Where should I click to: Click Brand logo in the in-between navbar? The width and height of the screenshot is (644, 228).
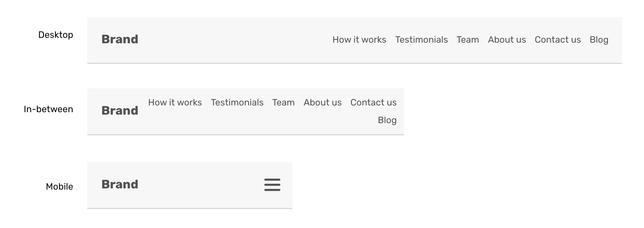(120, 111)
